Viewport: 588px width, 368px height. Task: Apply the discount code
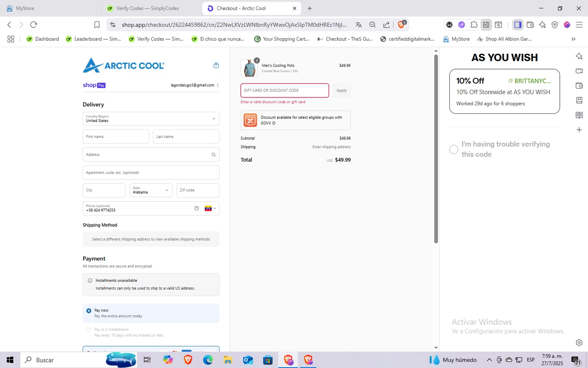point(341,90)
